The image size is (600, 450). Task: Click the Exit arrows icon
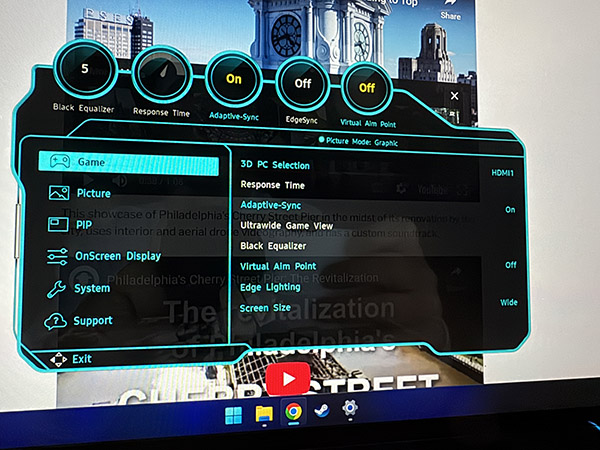click(x=58, y=360)
